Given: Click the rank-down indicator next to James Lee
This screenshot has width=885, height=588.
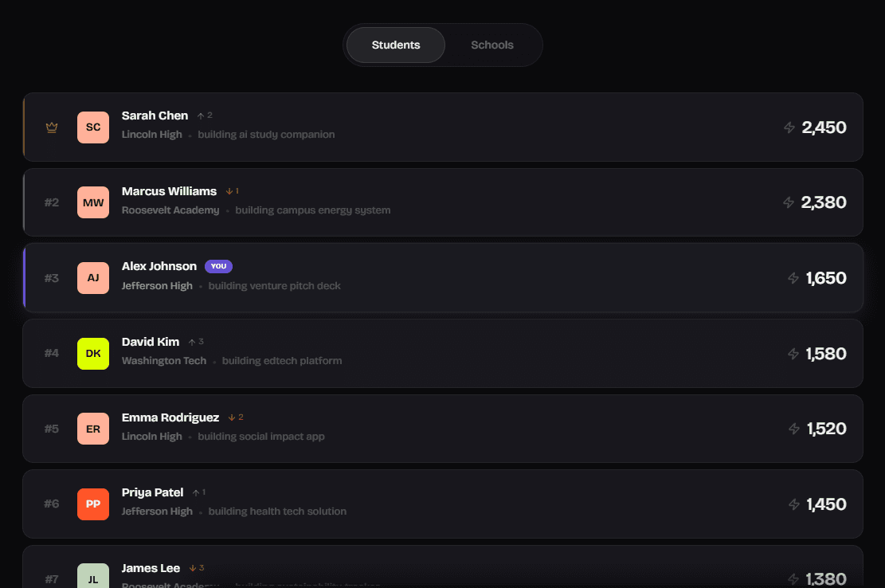Looking at the screenshot, I should pyautogui.click(x=197, y=567).
